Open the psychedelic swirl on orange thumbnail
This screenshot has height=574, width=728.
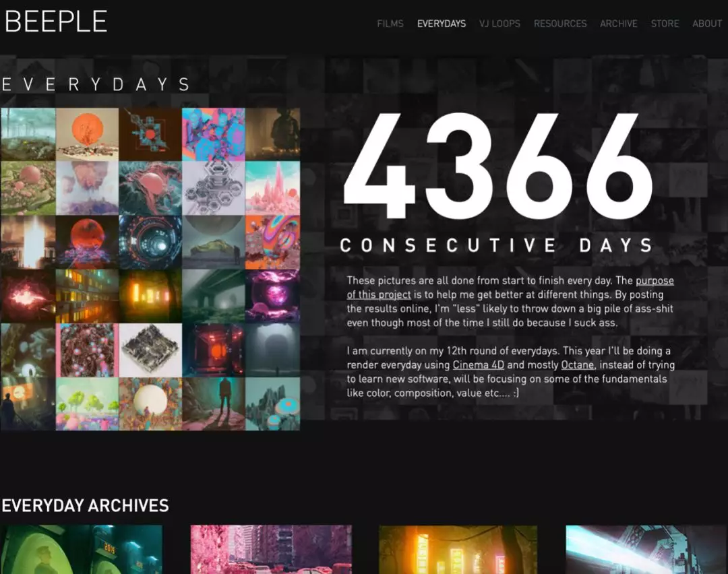[x=272, y=243]
